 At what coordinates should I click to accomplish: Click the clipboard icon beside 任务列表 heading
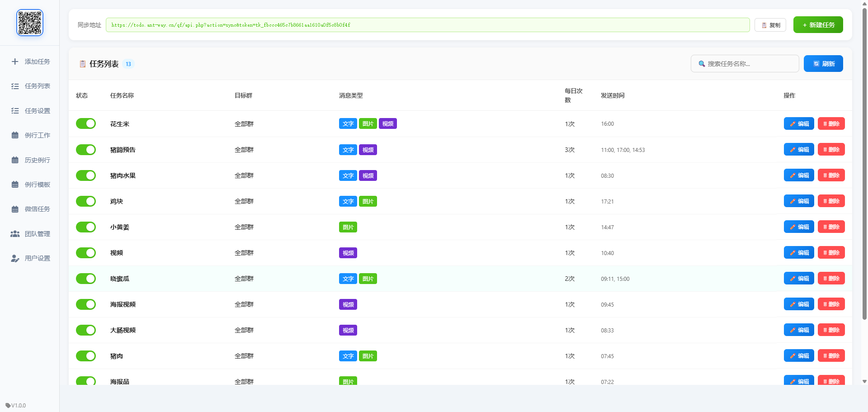pos(83,64)
